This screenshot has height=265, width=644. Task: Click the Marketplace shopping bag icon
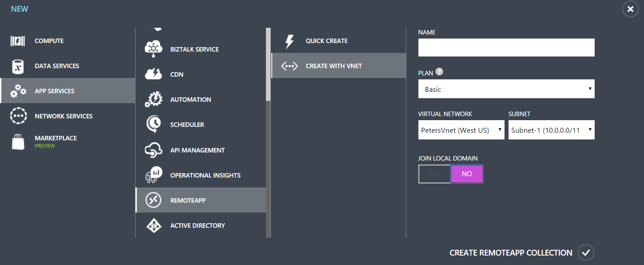coord(18,142)
